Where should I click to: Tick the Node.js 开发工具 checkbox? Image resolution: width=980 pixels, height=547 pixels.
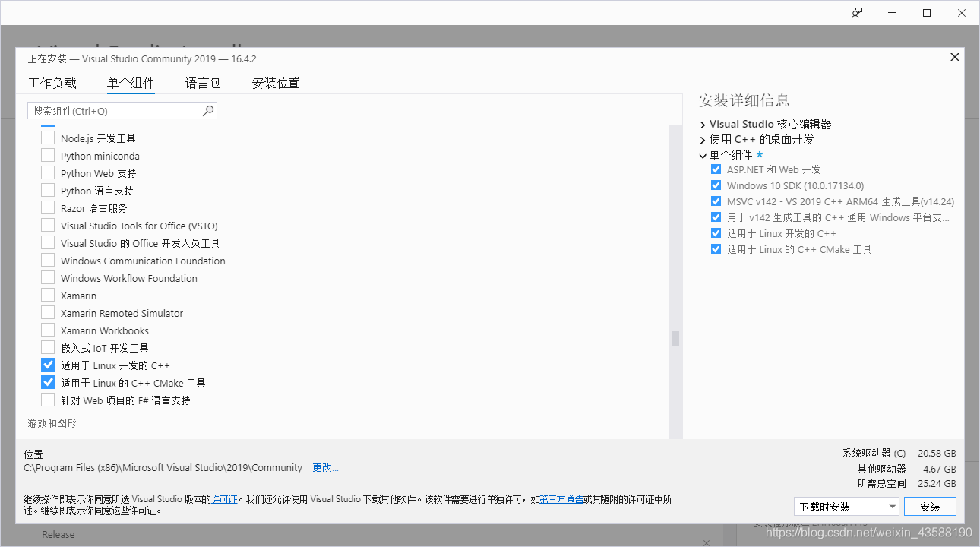48,138
